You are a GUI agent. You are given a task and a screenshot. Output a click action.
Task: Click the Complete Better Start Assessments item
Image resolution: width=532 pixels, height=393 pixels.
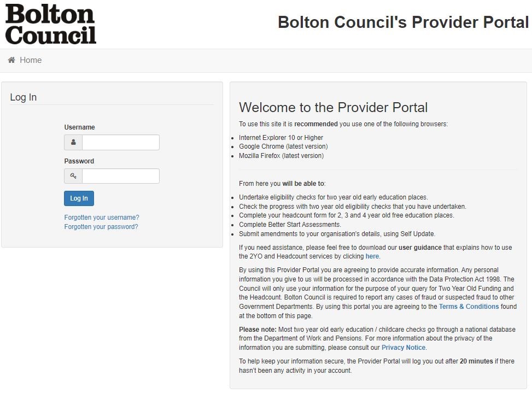coord(290,225)
